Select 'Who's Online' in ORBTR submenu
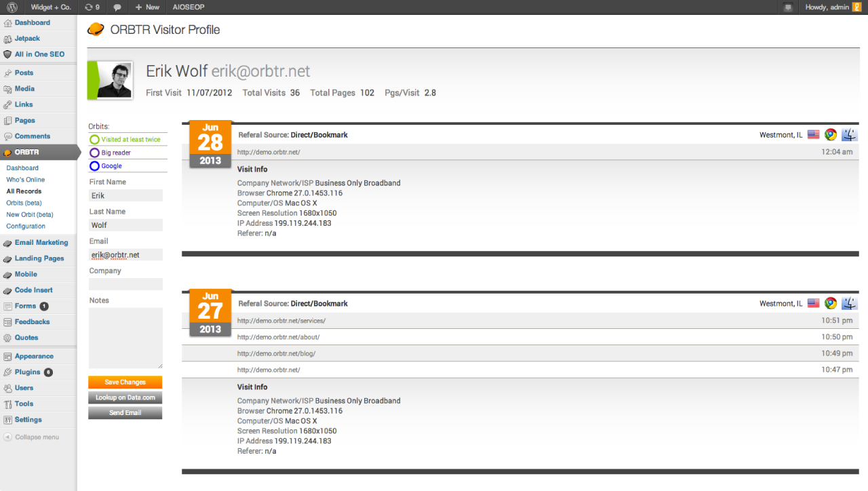This screenshot has width=868, height=491. click(x=26, y=180)
